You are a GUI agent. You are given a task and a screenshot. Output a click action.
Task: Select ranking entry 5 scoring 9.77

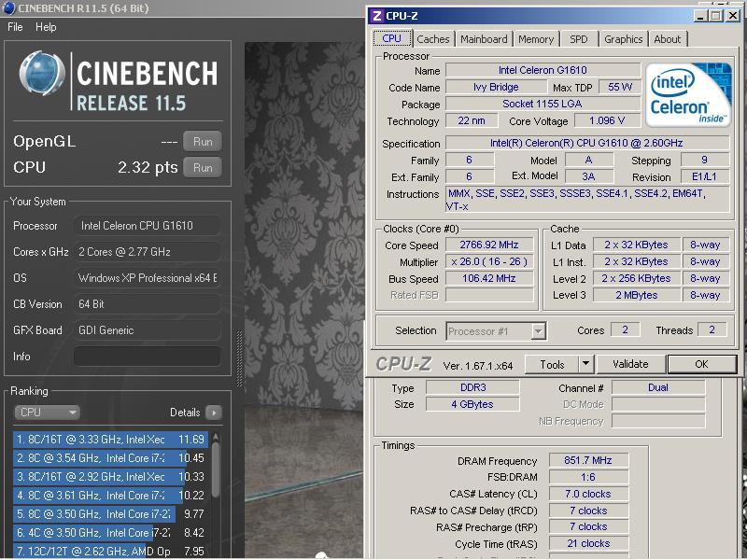click(x=110, y=514)
